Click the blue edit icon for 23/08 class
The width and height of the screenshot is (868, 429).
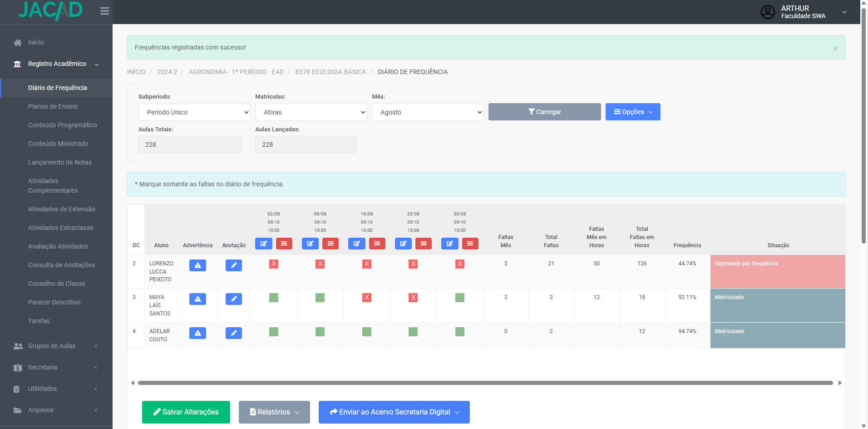click(403, 244)
